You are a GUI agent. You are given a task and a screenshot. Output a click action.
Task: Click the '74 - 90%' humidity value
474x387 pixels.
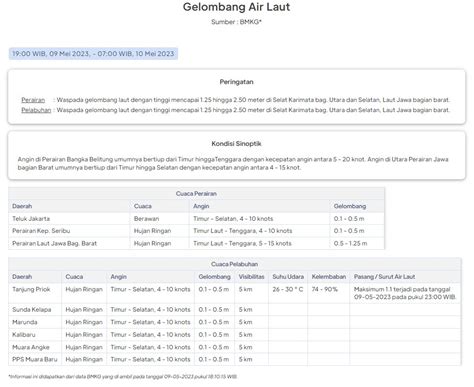coord(325,289)
